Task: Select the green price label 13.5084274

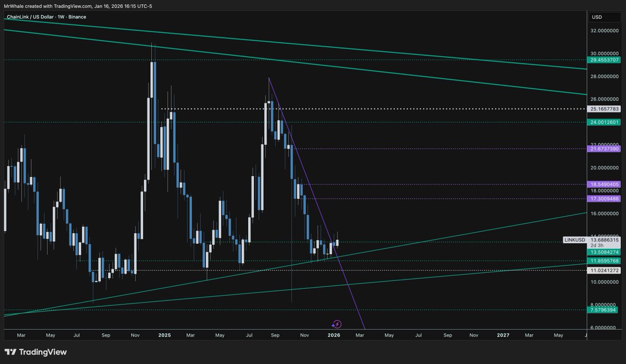Action: tap(605, 252)
